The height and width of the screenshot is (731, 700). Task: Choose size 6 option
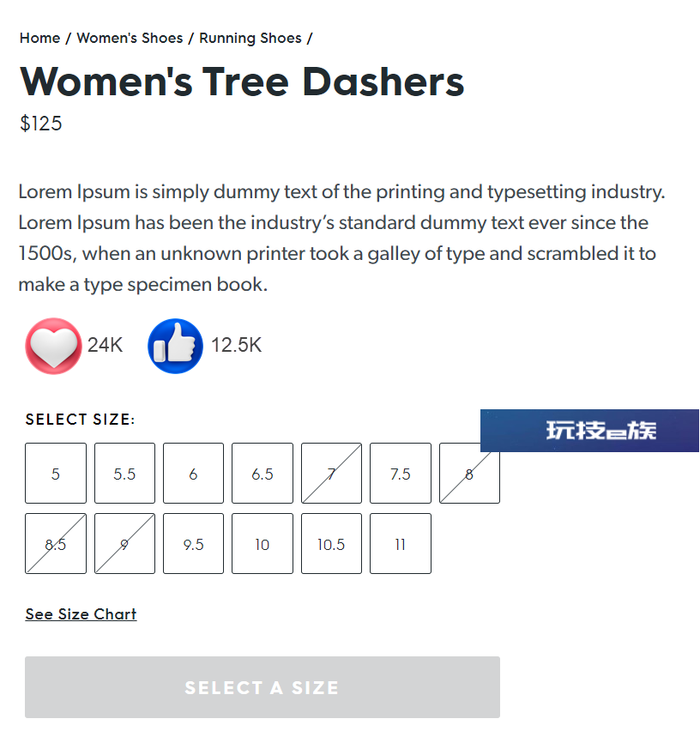point(193,474)
